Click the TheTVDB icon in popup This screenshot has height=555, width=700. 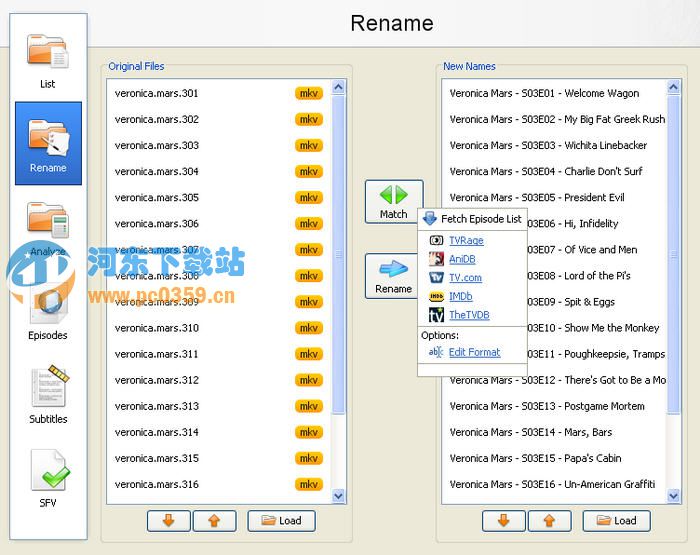pyautogui.click(x=436, y=315)
